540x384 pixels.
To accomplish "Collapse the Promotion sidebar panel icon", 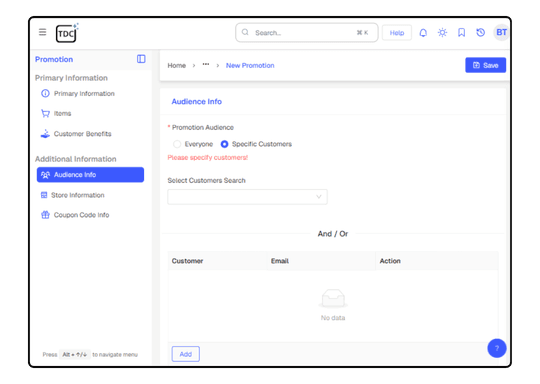I will coord(141,59).
